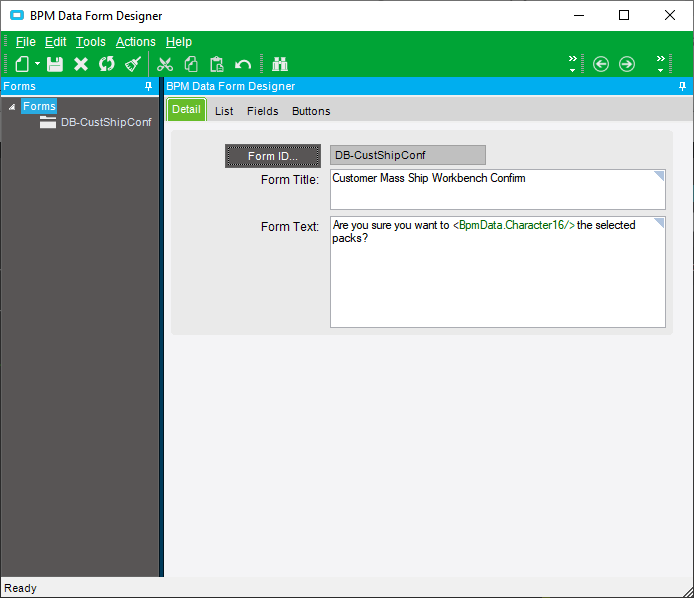
Task: Paste using the clipboard icon
Action: pyautogui.click(x=217, y=64)
